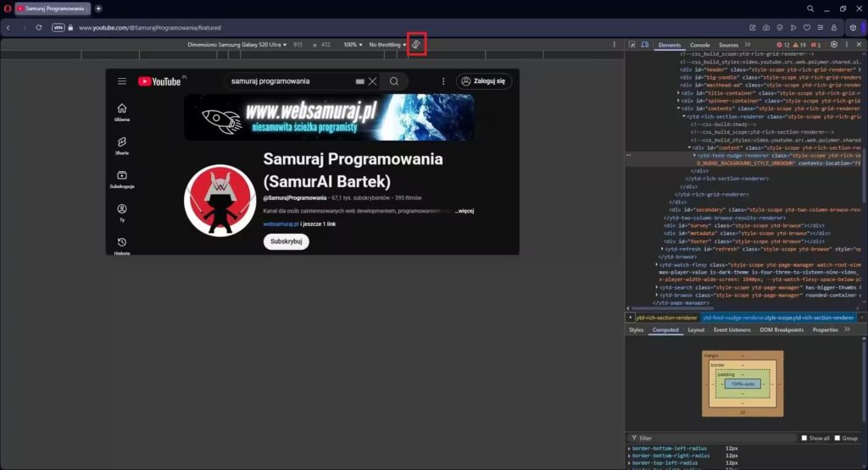Open the Główna home sidebar icon
868x470 pixels.
(122, 112)
